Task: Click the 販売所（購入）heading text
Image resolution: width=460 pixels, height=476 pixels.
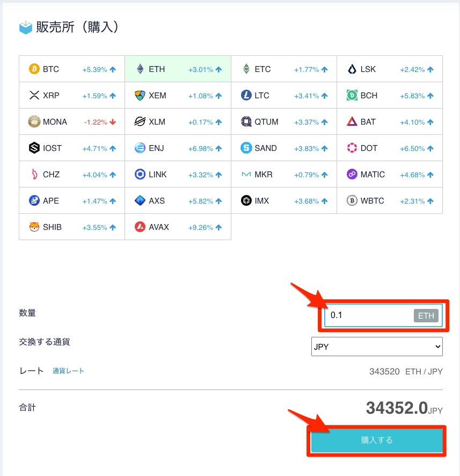Action: [77, 27]
